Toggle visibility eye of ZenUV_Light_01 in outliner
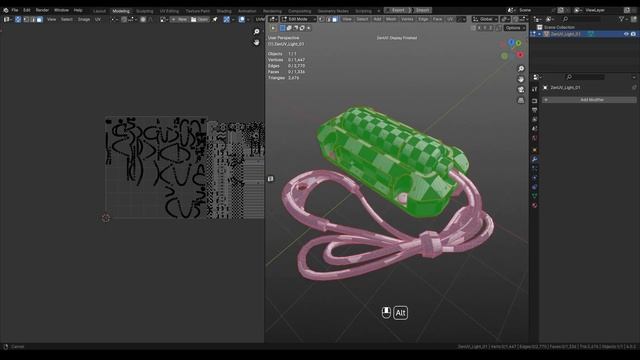Screen dimensions: 640x360 click(x=626, y=34)
